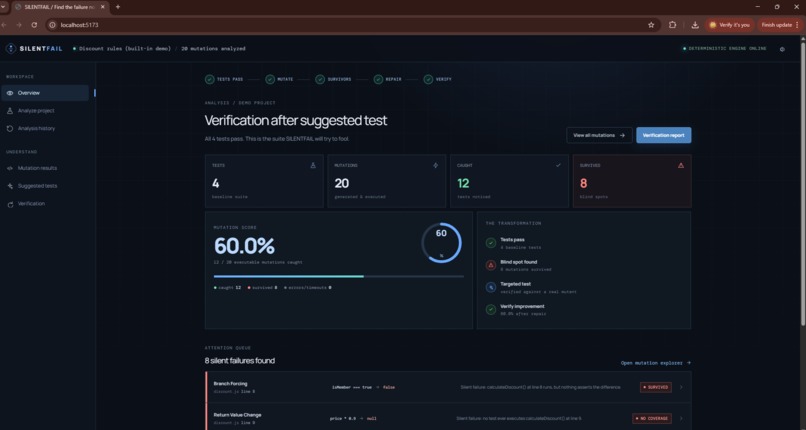This screenshot has height=430, width=806.
Task: Open Mutation results in sidebar
Action: pyautogui.click(x=45, y=168)
